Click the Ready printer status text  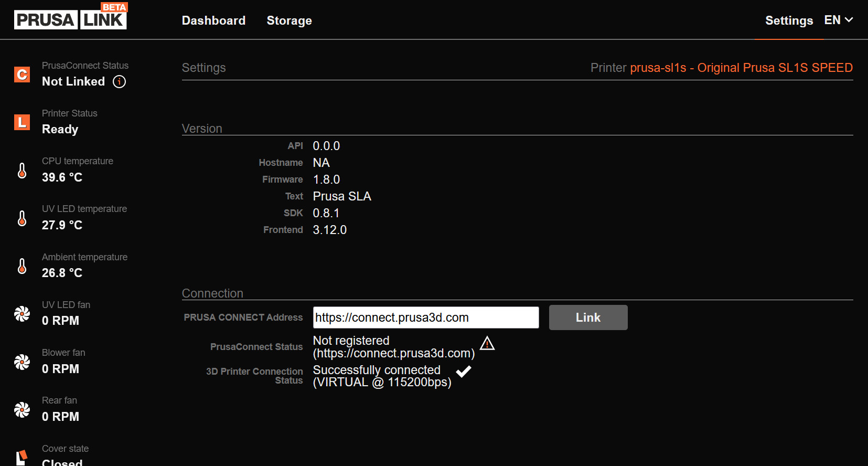(60, 129)
